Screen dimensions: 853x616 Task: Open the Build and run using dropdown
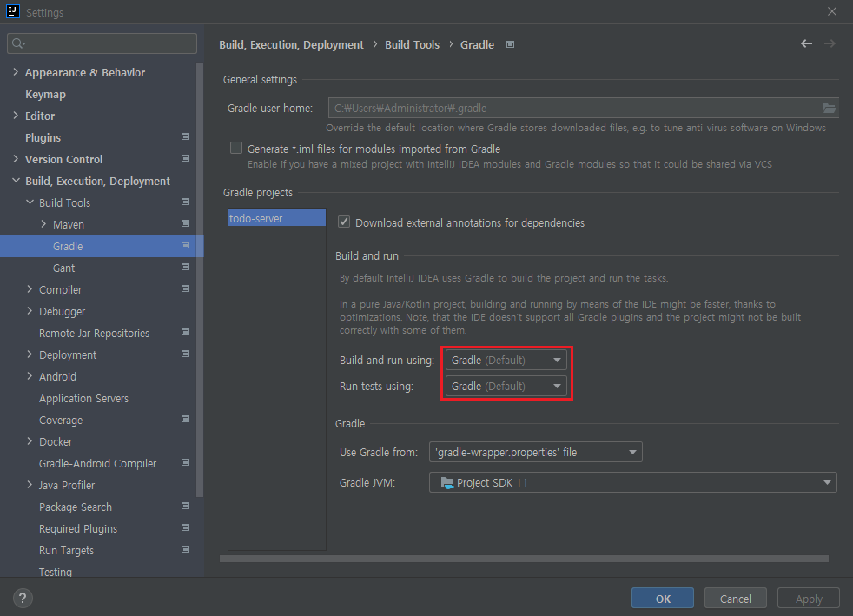tap(506, 361)
